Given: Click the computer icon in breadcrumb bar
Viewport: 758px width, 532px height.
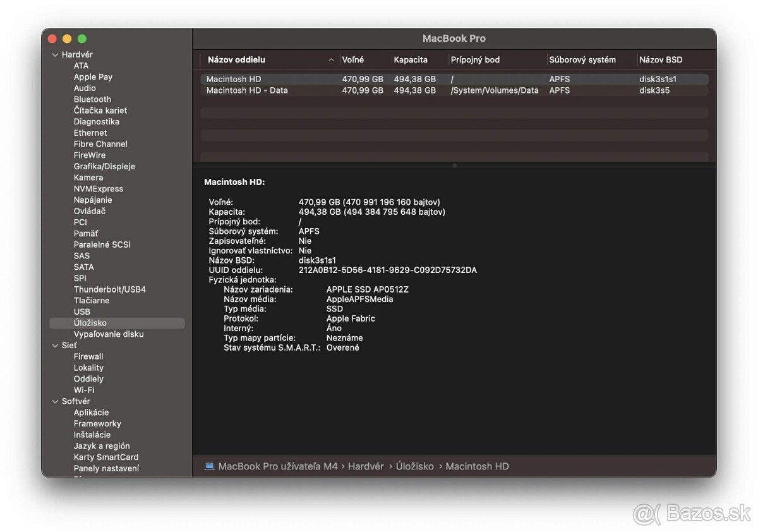Looking at the screenshot, I should [209, 466].
